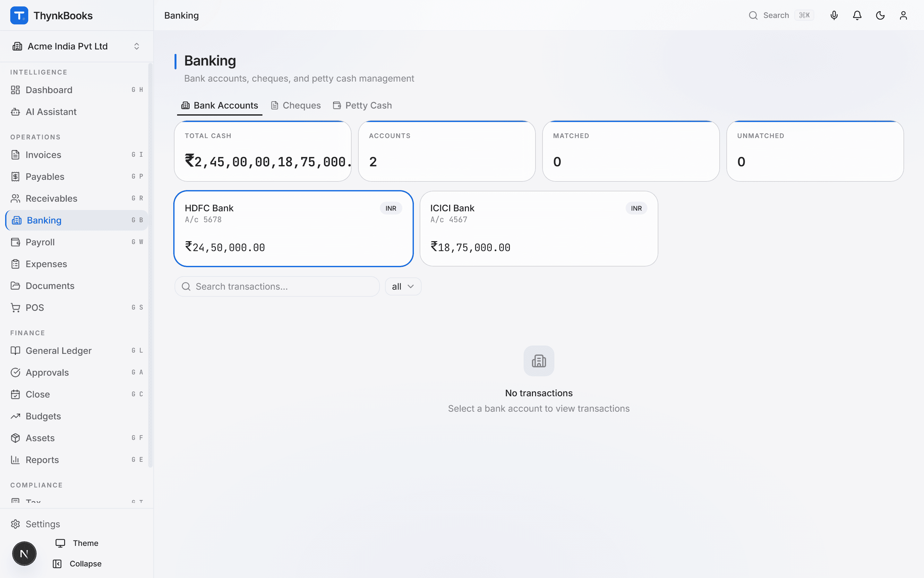The height and width of the screenshot is (578, 924).
Task: Open the 'all' filter dropdown
Action: coord(403,286)
